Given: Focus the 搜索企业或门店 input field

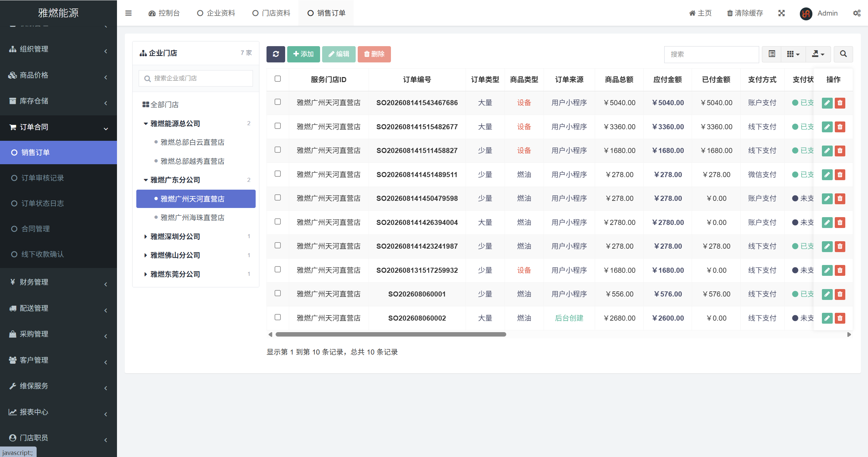Looking at the screenshot, I should click(x=196, y=78).
